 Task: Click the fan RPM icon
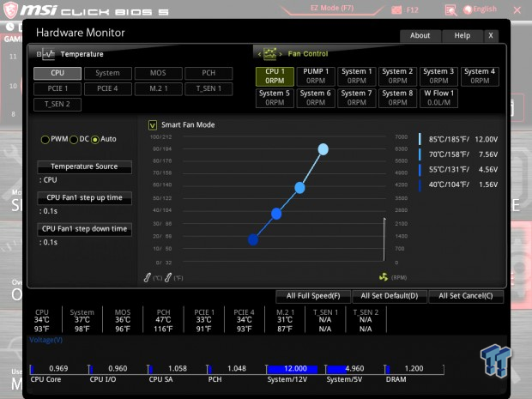tap(384, 277)
